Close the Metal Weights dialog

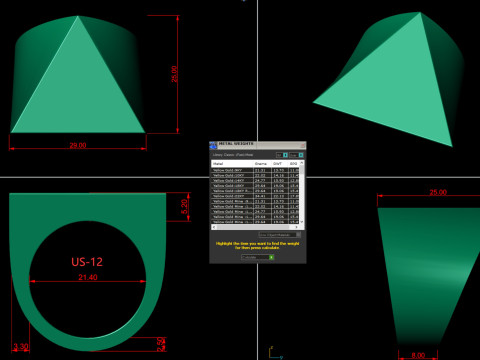pyautogui.click(x=303, y=145)
